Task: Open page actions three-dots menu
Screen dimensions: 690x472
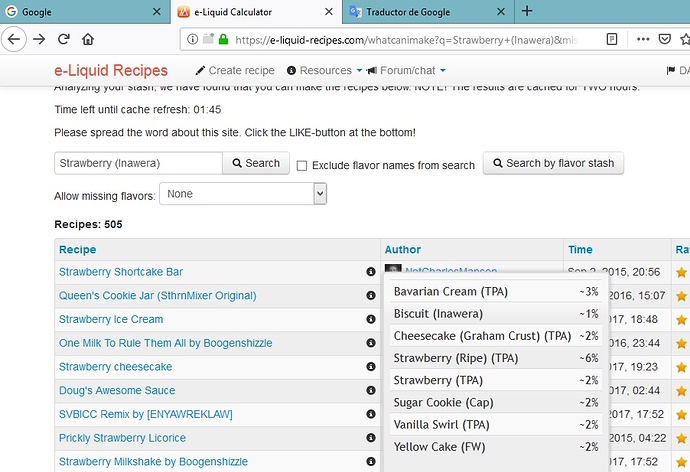Action: (643, 40)
